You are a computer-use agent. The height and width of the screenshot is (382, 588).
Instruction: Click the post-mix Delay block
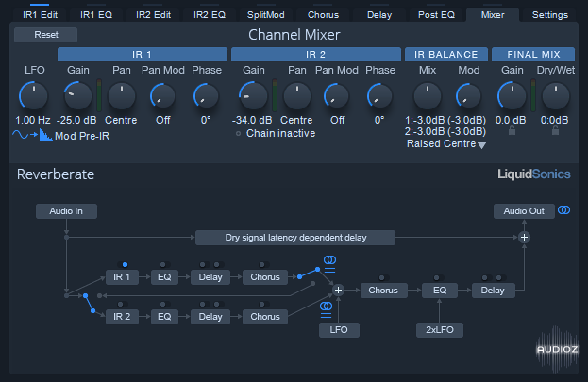(493, 291)
